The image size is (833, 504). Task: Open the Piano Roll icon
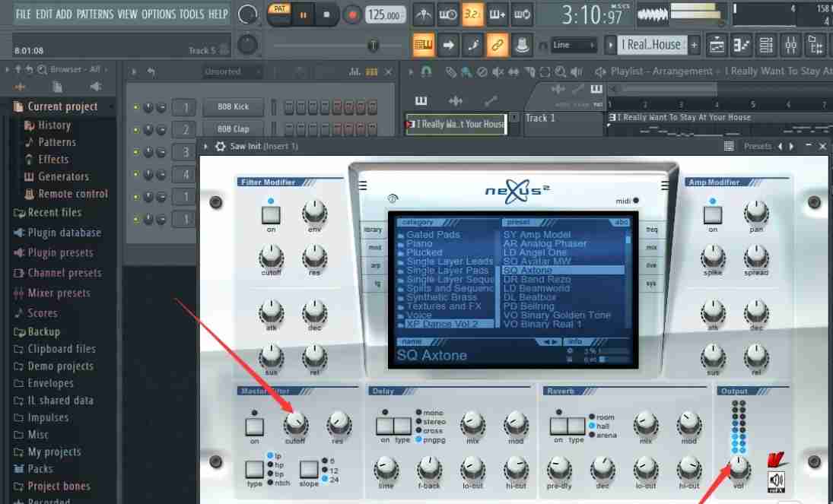tap(742, 46)
